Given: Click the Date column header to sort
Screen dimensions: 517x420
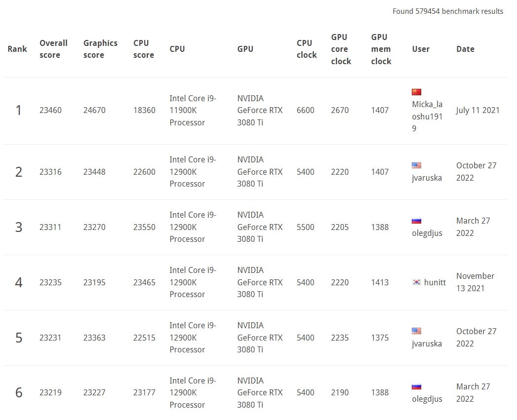Looking at the screenshot, I should coord(465,49).
